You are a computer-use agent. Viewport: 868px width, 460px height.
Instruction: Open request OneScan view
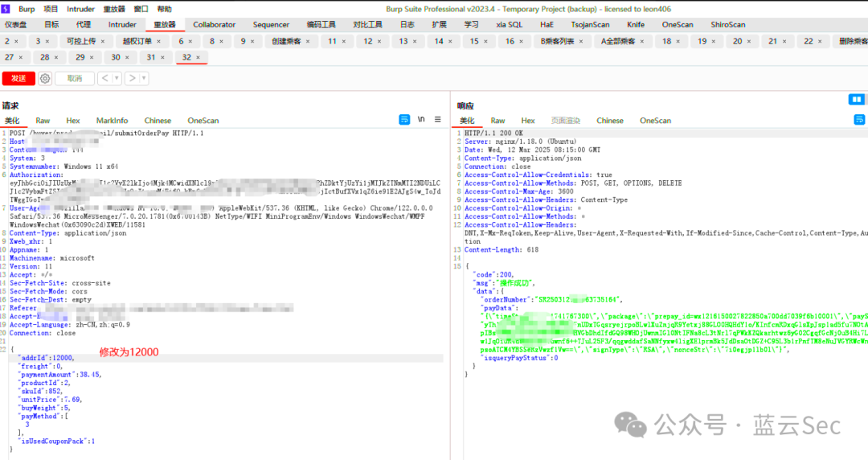click(203, 121)
